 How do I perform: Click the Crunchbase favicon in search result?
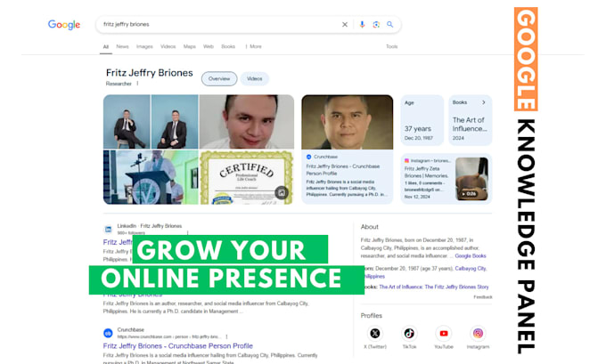[108, 333]
